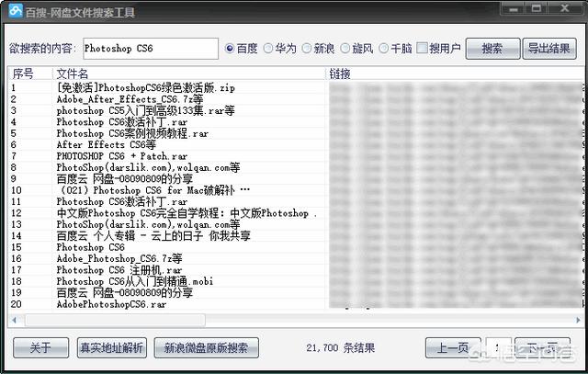
Task: Select row 4 Photoshop CS6激活补丁.rar
Action: point(296,122)
